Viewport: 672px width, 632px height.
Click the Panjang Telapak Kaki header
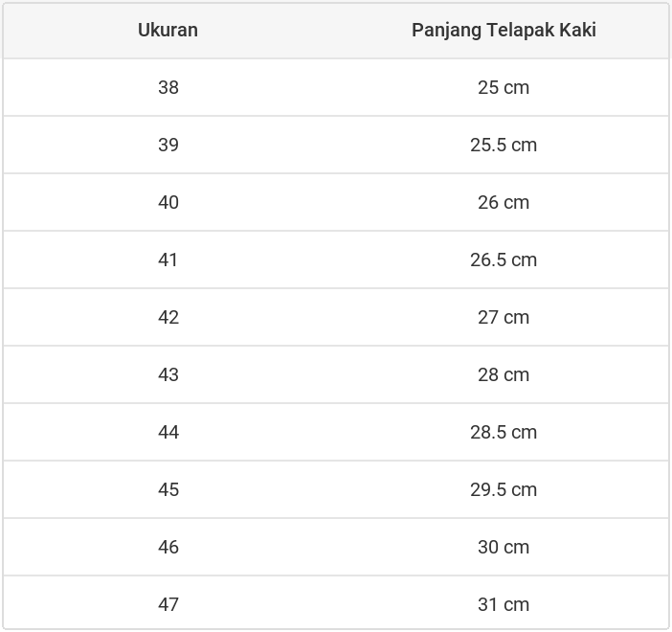[x=504, y=30]
